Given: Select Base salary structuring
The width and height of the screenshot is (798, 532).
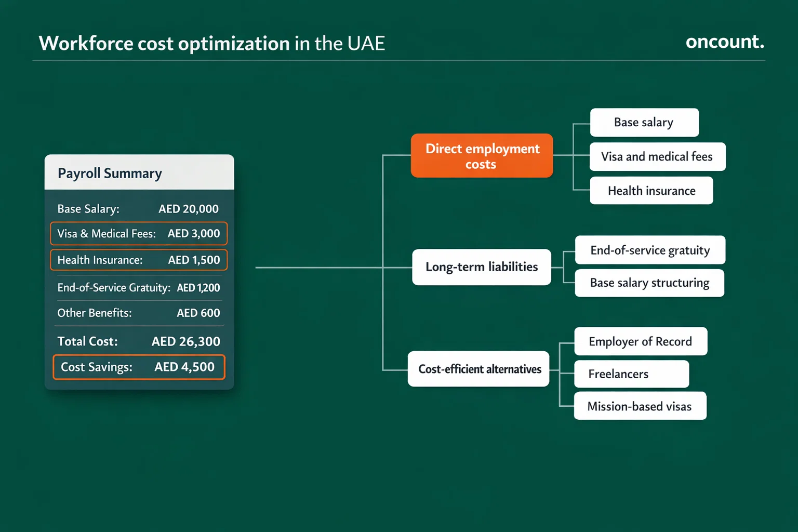Looking at the screenshot, I should click(x=649, y=283).
